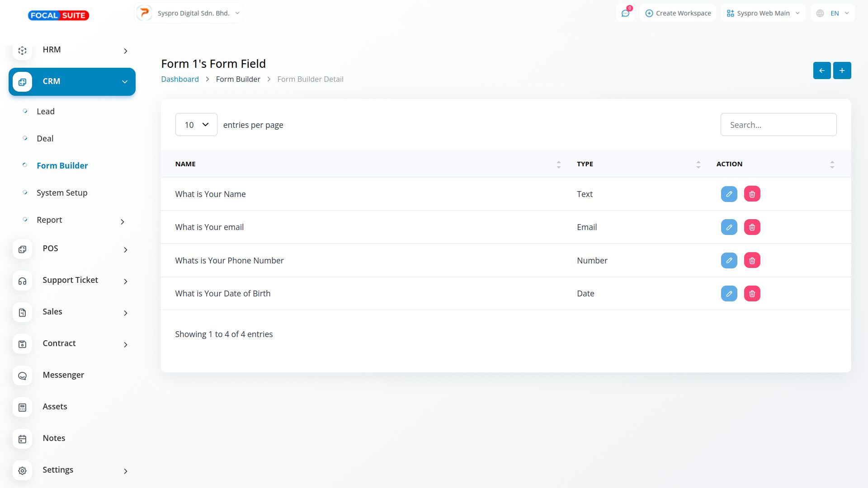Open Syspro Web Main workspace dropdown

tap(763, 13)
